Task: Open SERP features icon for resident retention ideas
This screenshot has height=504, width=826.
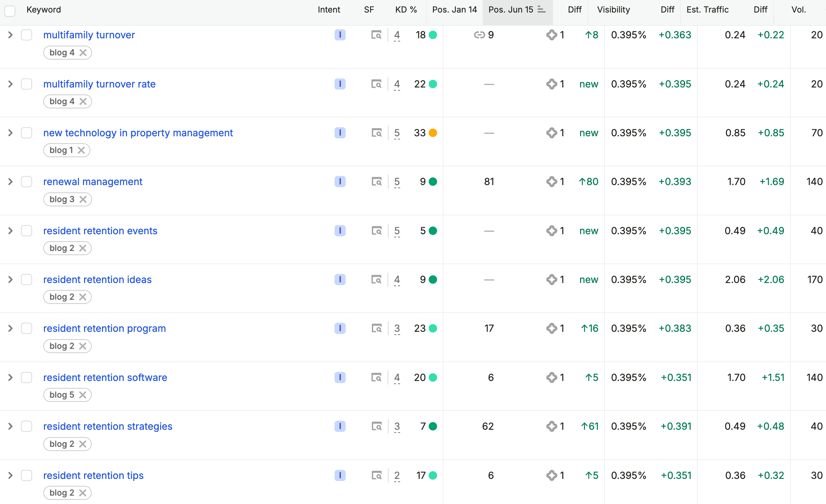Action: [376, 280]
